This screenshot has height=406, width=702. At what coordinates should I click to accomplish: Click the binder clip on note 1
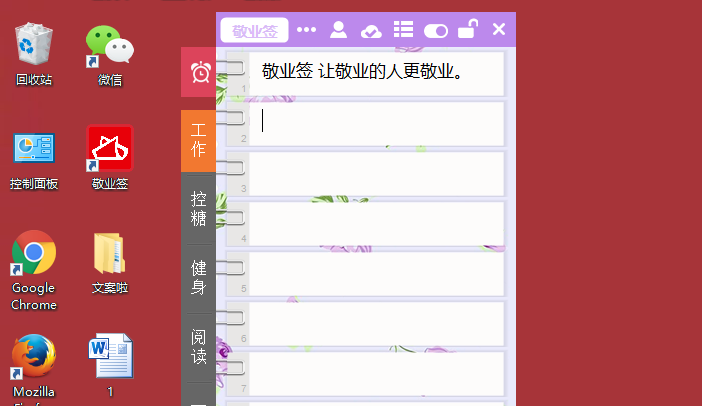pyautogui.click(x=231, y=68)
